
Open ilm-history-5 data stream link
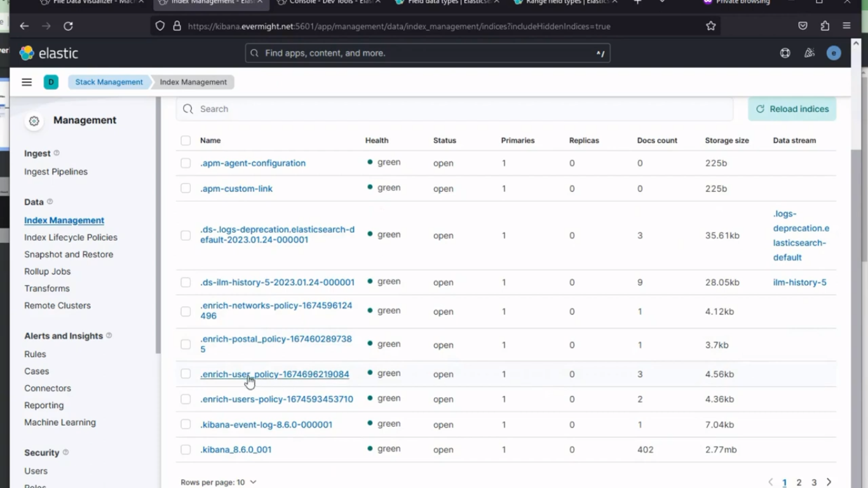799,282
